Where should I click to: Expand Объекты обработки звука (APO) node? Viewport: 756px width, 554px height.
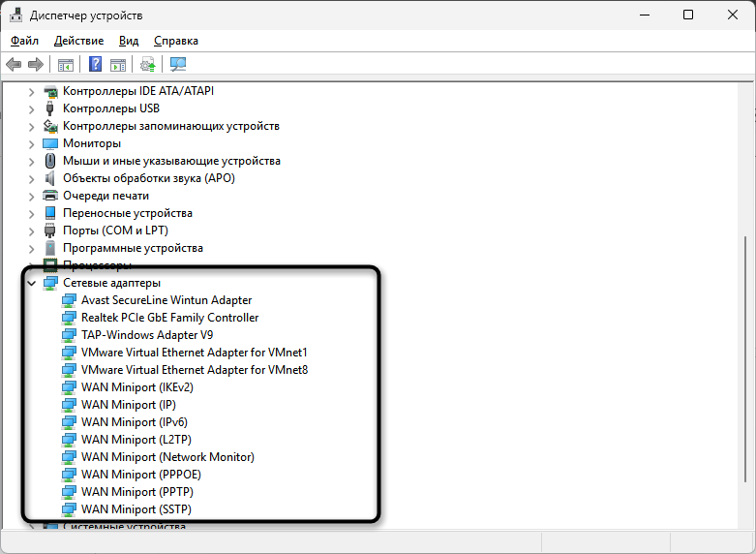pyautogui.click(x=31, y=179)
